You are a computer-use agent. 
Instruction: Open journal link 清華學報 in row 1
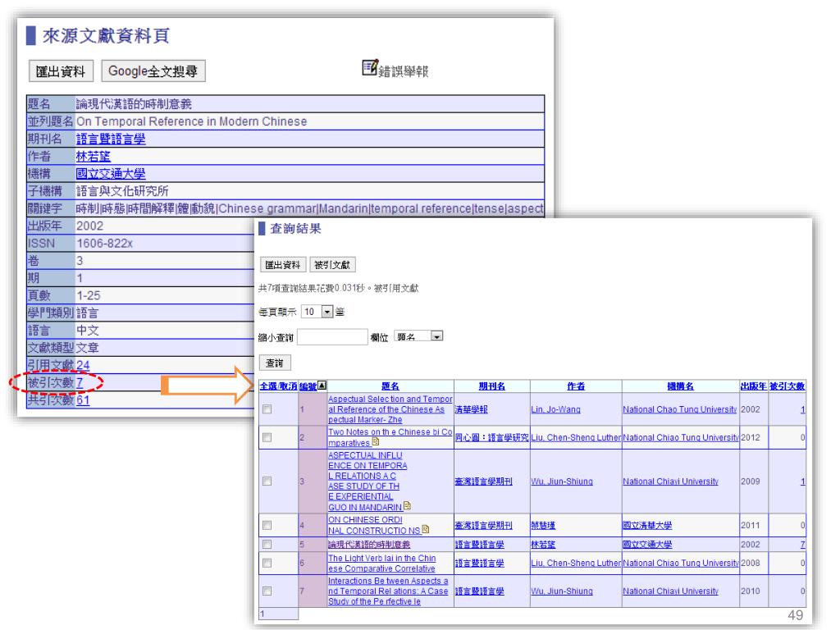pos(472,409)
